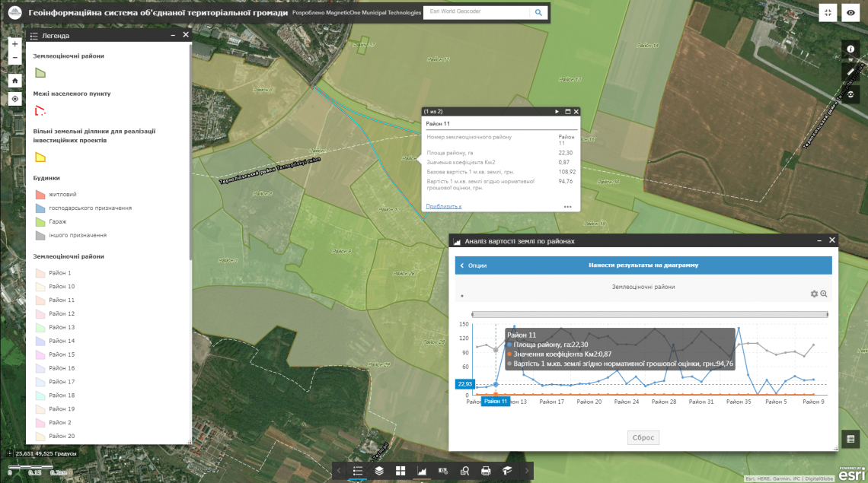Click into the Esri World Geocoder search field
The width and height of the screenshot is (868, 483).
pyautogui.click(x=477, y=11)
